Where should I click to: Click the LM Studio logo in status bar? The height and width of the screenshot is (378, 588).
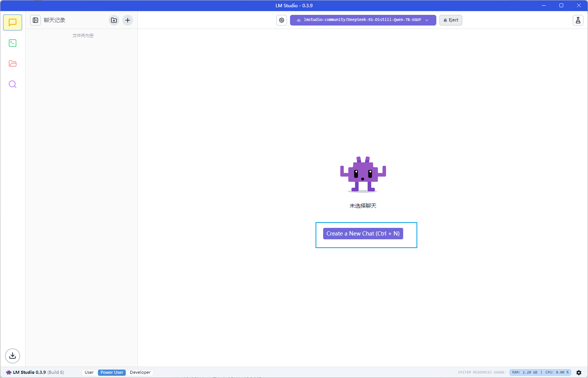(9, 372)
